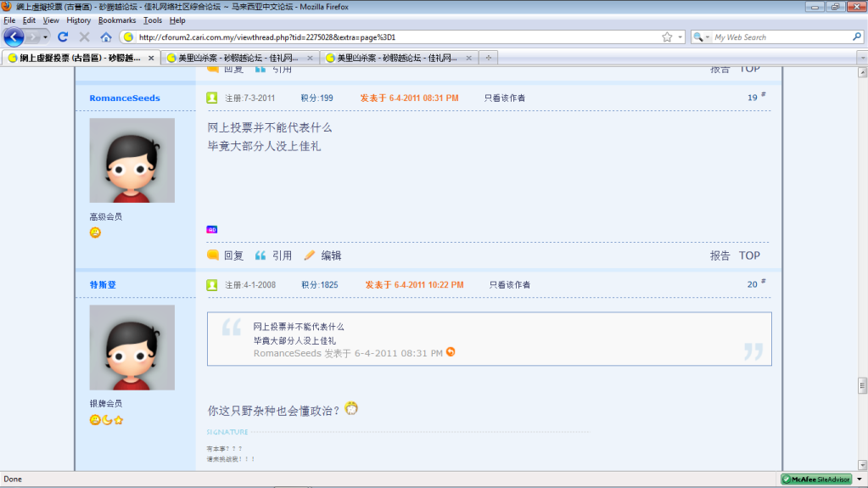
Task: Open the address bar history dropdown
Action: coord(680,37)
